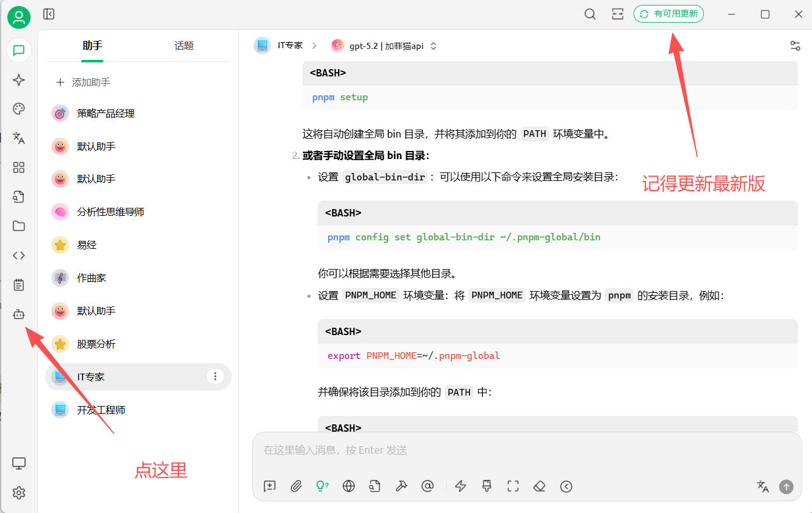
Task: Switch to the 助手 tab
Action: click(x=92, y=45)
